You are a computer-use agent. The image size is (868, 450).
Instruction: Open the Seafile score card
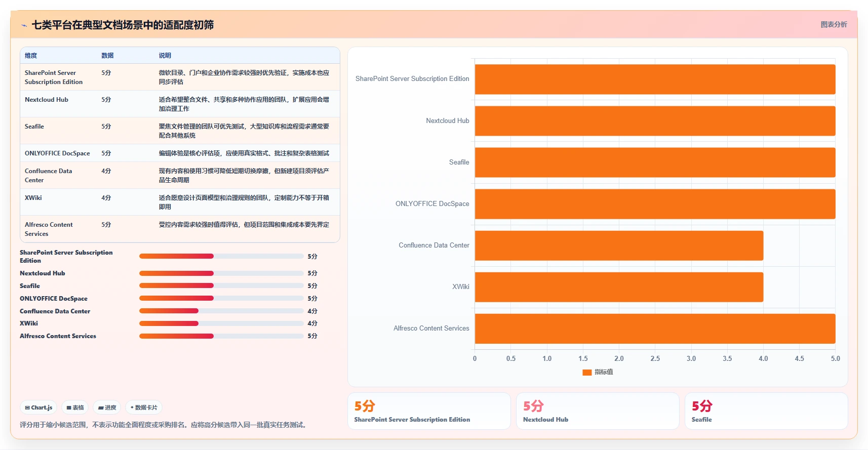click(x=766, y=411)
